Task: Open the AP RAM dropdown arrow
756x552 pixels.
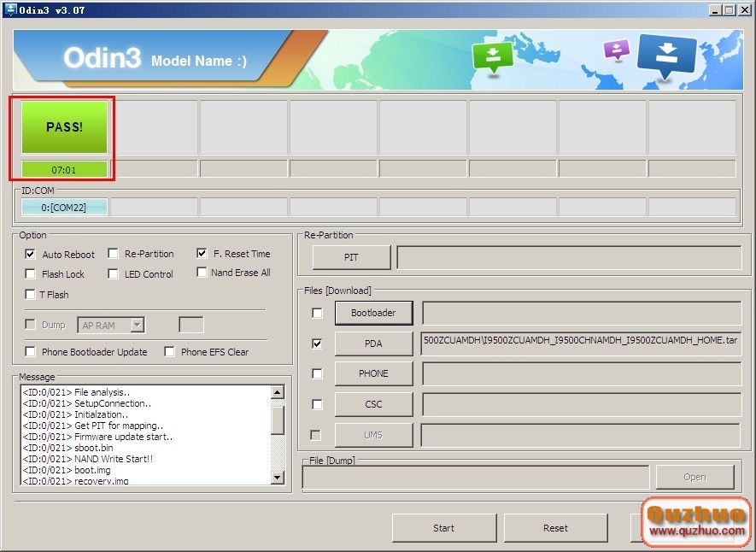Action: click(x=138, y=325)
